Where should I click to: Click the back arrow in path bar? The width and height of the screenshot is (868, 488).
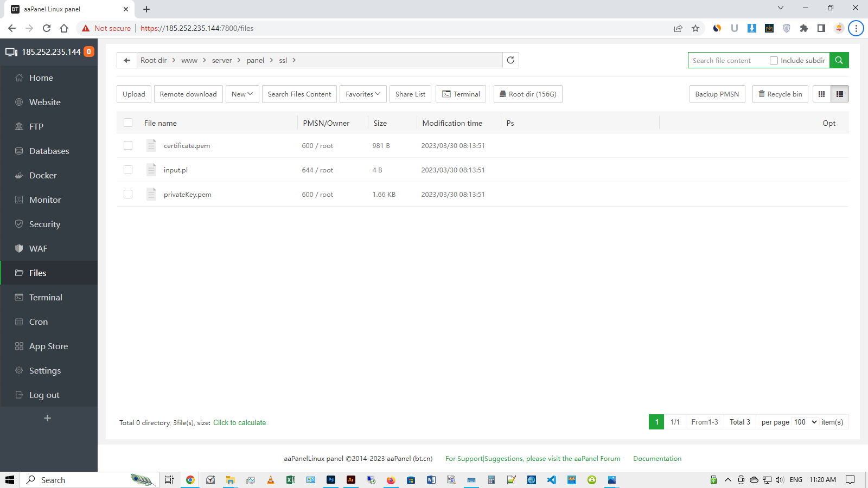(127, 60)
